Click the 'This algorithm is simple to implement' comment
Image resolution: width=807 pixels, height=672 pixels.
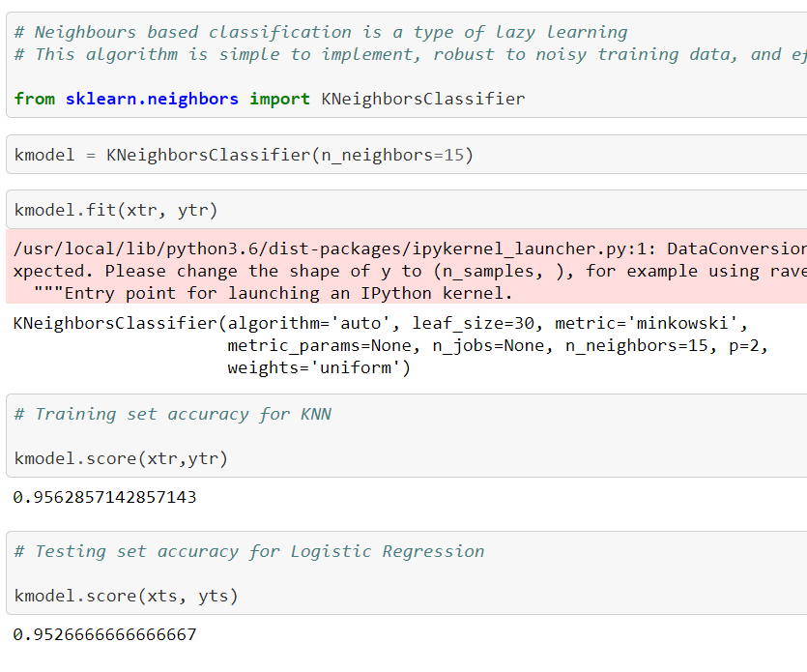pos(410,54)
